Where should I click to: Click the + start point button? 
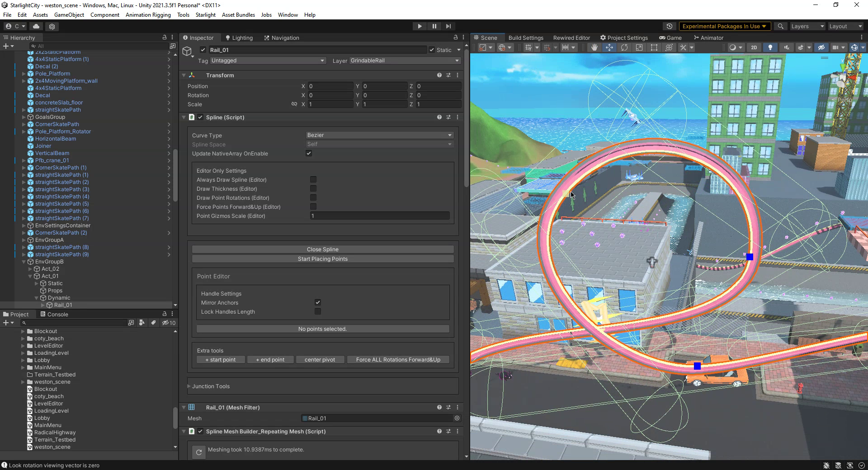(x=221, y=360)
